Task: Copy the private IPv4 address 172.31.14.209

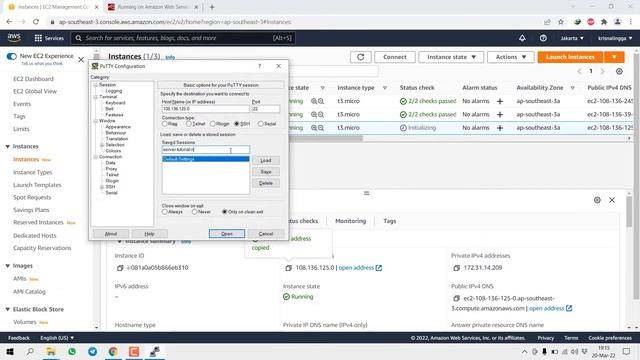Action: coord(456,268)
